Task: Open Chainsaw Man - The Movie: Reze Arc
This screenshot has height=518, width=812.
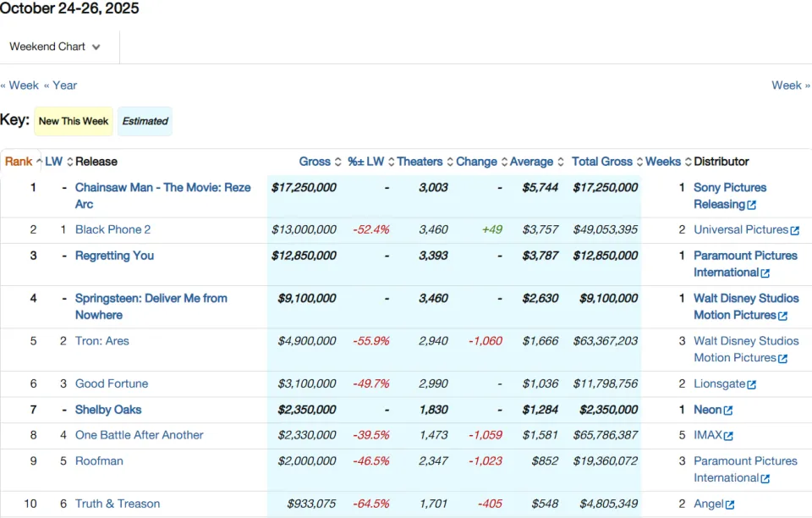Action: click(x=162, y=196)
